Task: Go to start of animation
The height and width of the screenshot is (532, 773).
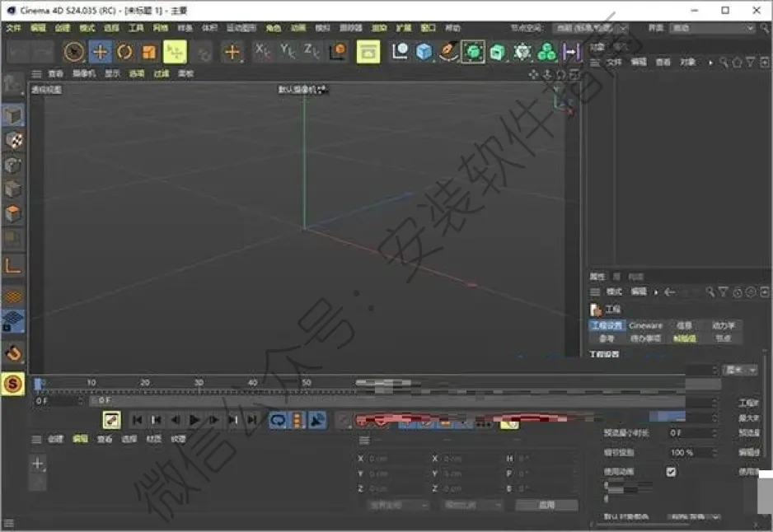Action: coord(137,420)
